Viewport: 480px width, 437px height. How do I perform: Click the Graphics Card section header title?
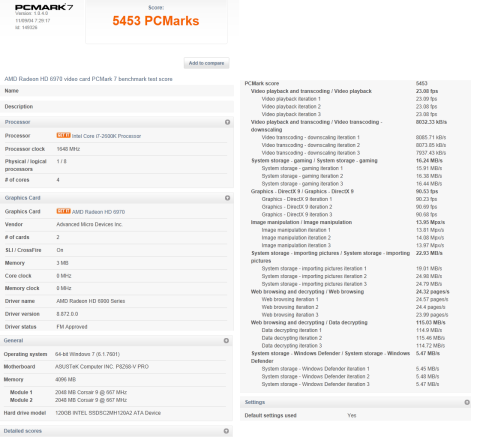tap(22, 198)
